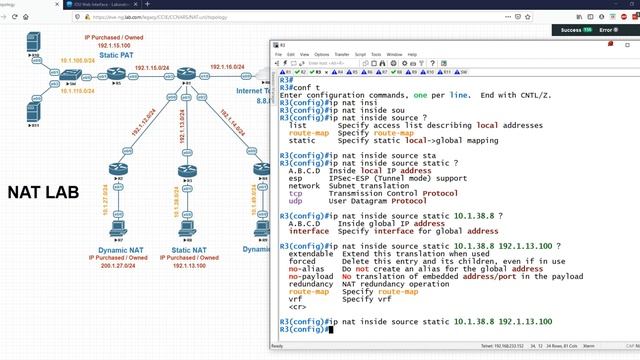Open the File menu in SecureCRT
This screenshot has height=360, width=640.
(278, 54)
